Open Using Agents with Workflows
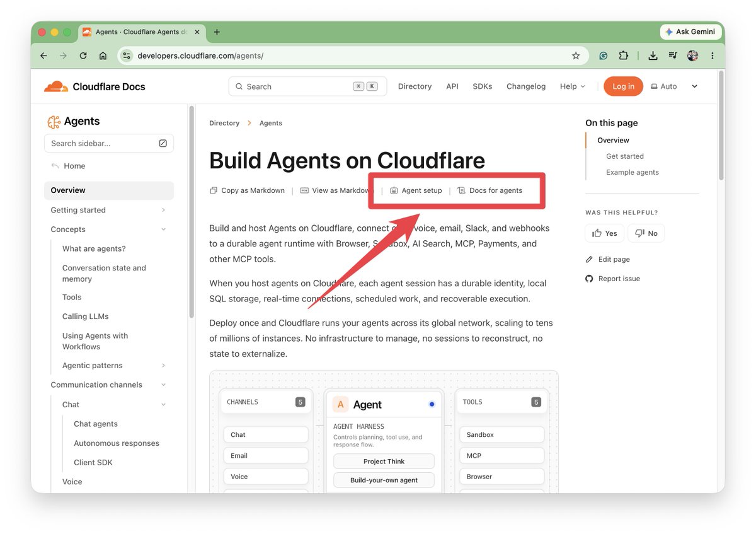756x534 pixels. pyautogui.click(x=95, y=341)
